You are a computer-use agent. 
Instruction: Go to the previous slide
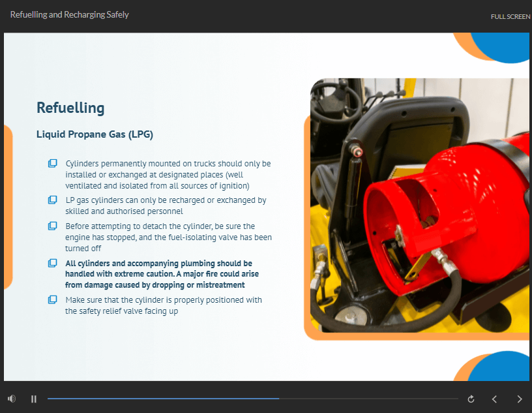point(495,399)
